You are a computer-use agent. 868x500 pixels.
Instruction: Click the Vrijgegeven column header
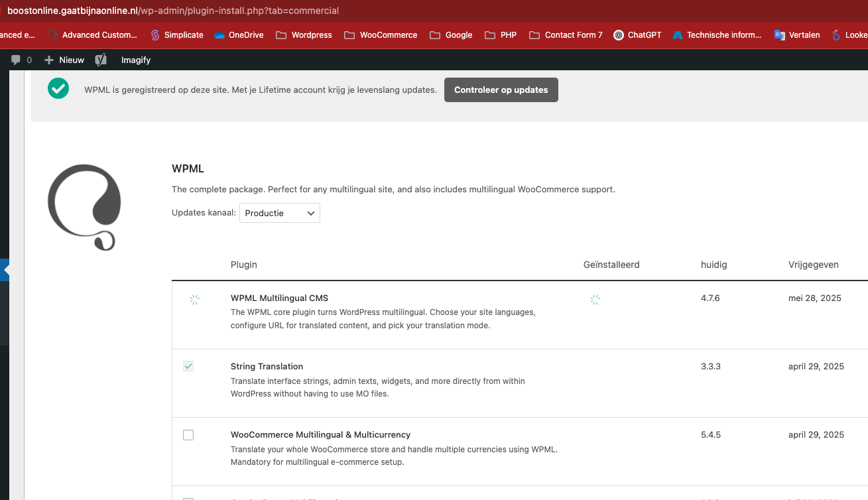tap(814, 265)
